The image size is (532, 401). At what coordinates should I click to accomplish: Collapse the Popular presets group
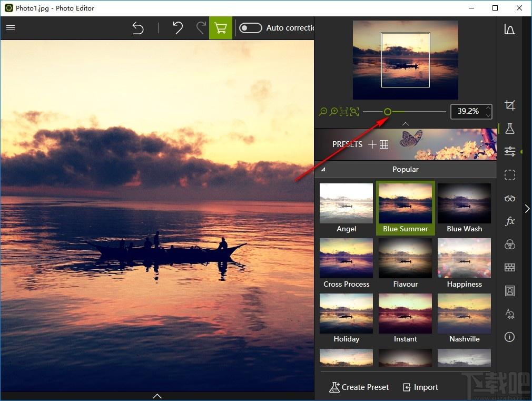coord(323,169)
